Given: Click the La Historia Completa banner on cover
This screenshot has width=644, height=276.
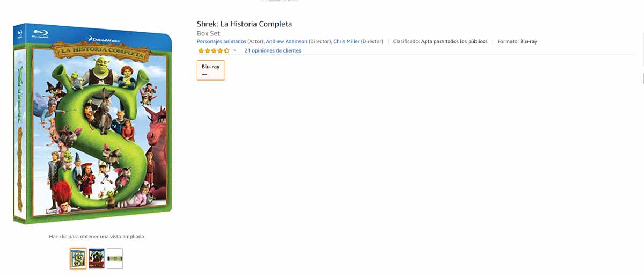Looking at the screenshot, I should pos(99,53).
